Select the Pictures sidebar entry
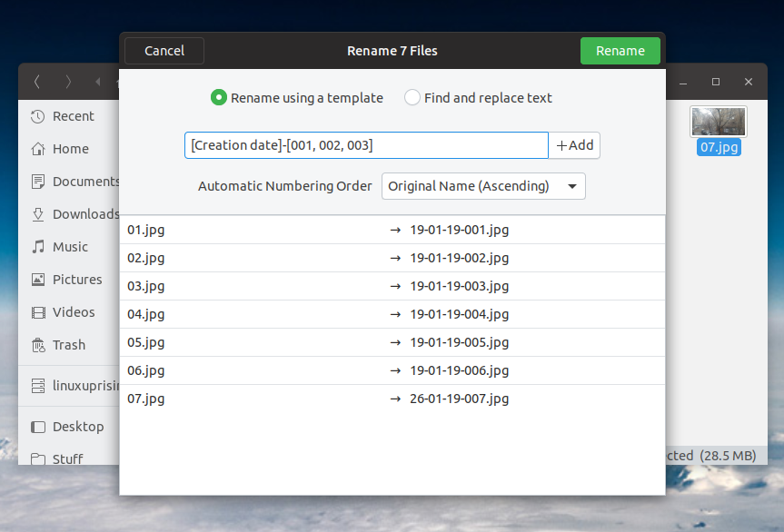Screen dimensions: 784x532 [72, 280]
